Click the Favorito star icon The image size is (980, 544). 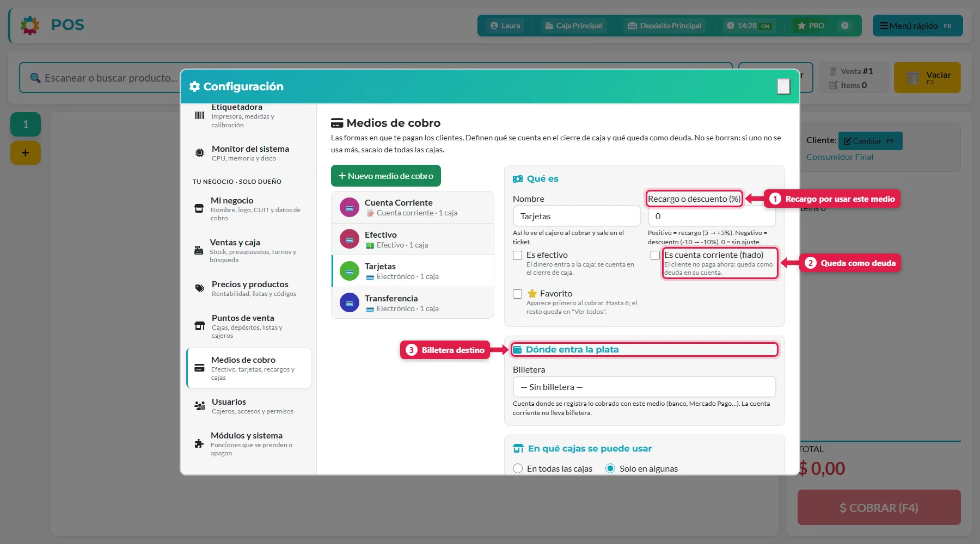(x=532, y=293)
